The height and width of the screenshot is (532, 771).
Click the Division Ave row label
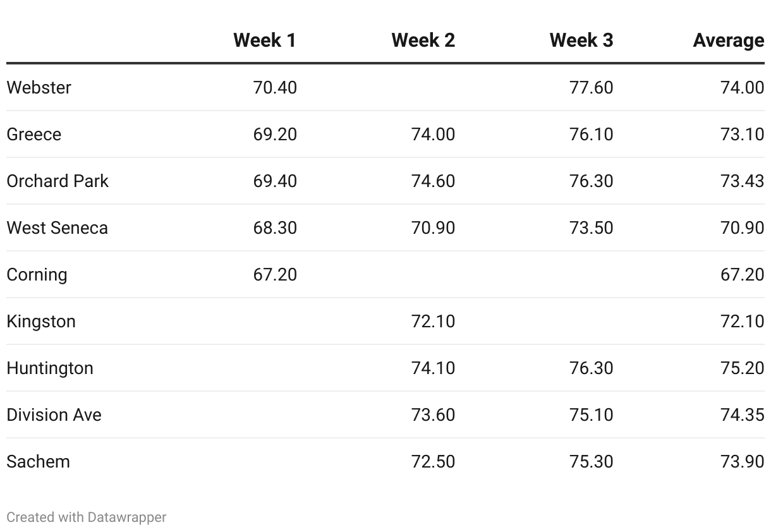54,414
